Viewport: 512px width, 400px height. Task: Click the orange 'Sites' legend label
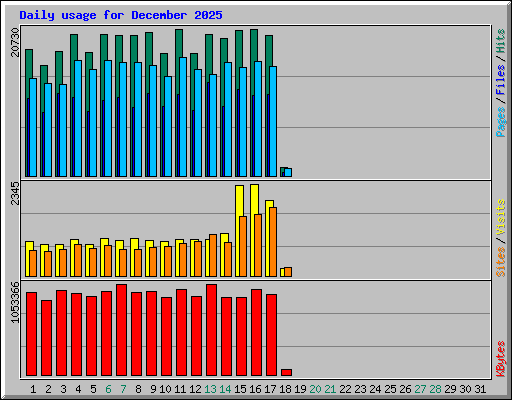500,262
